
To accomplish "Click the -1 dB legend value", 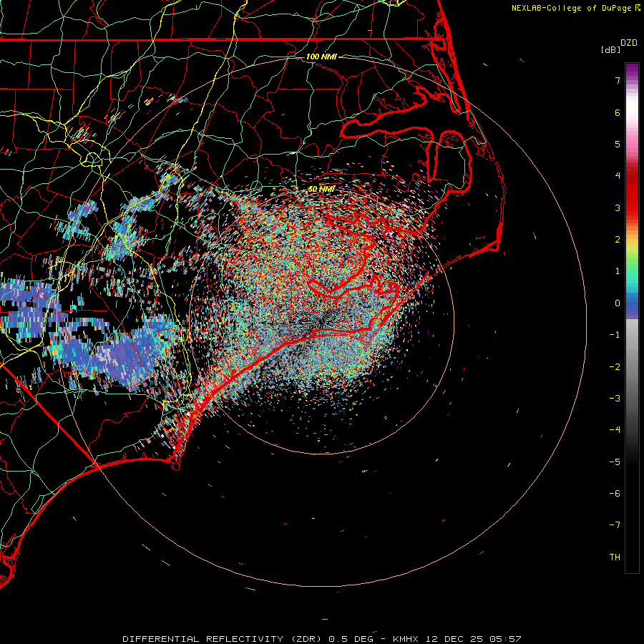I will pos(615,335).
